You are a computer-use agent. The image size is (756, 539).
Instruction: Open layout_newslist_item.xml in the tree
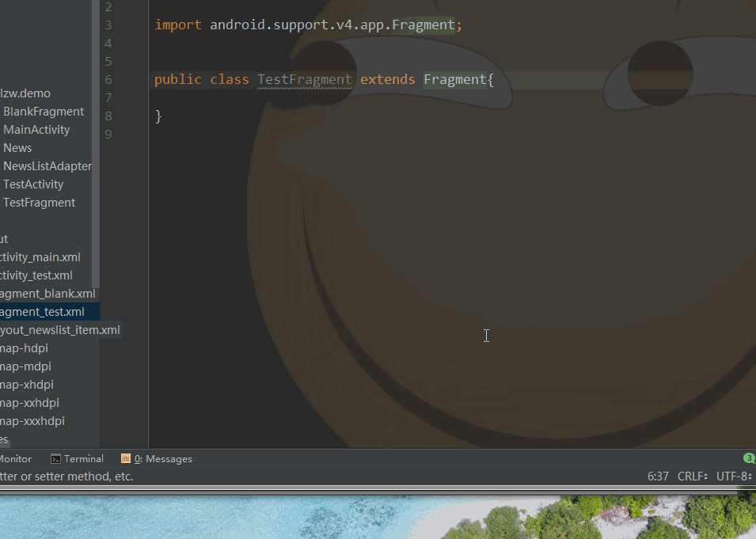pos(59,330)
